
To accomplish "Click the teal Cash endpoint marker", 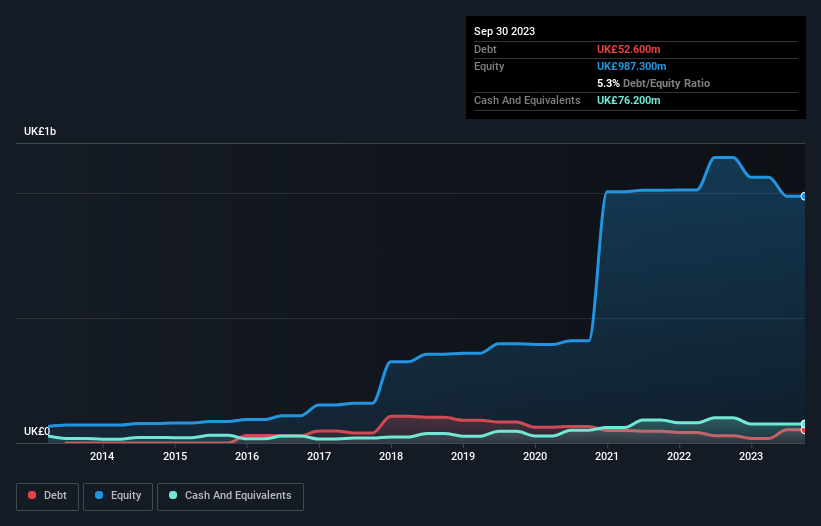I will point(804,424).
